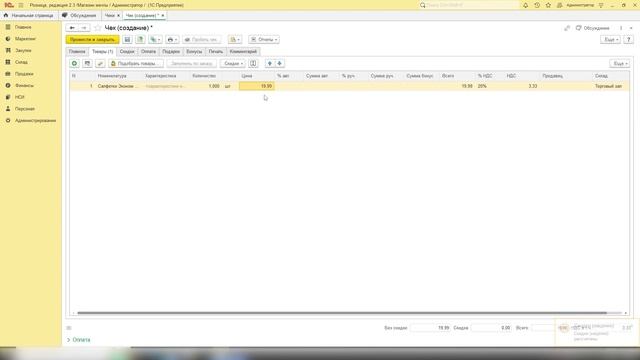Screen dimensions: 640x360
Task: Switch to Оплата tab
Action: [x=149, y=51]
